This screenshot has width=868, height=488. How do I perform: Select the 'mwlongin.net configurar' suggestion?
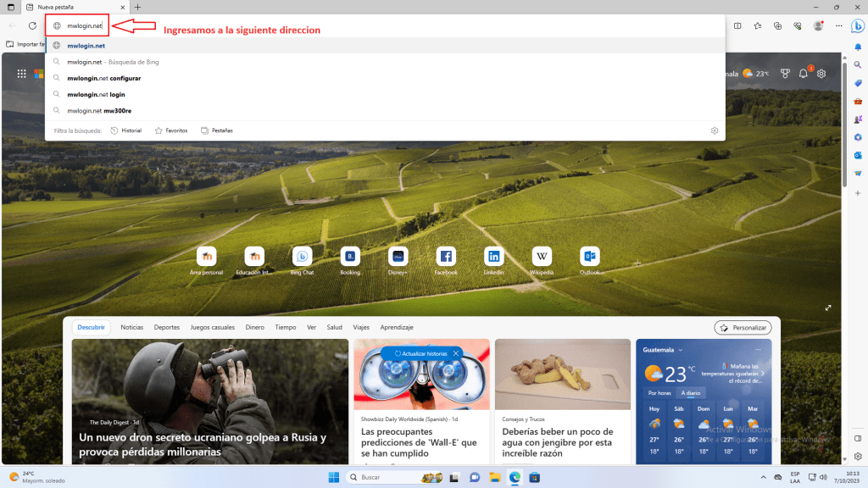tap(103, 78)
